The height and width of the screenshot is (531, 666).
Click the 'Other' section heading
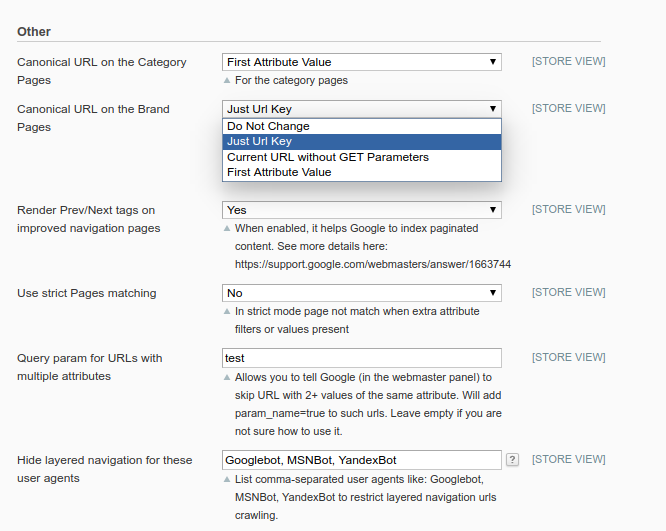click(34, 32)
